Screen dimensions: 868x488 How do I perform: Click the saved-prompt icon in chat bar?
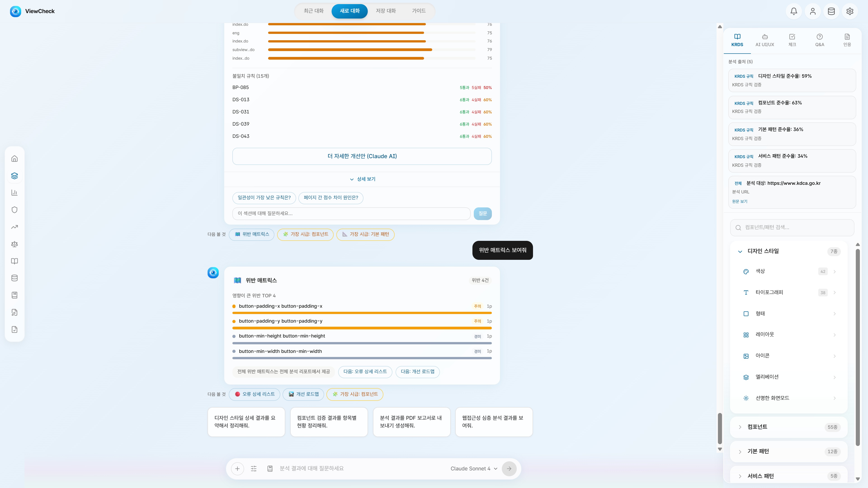270,469
